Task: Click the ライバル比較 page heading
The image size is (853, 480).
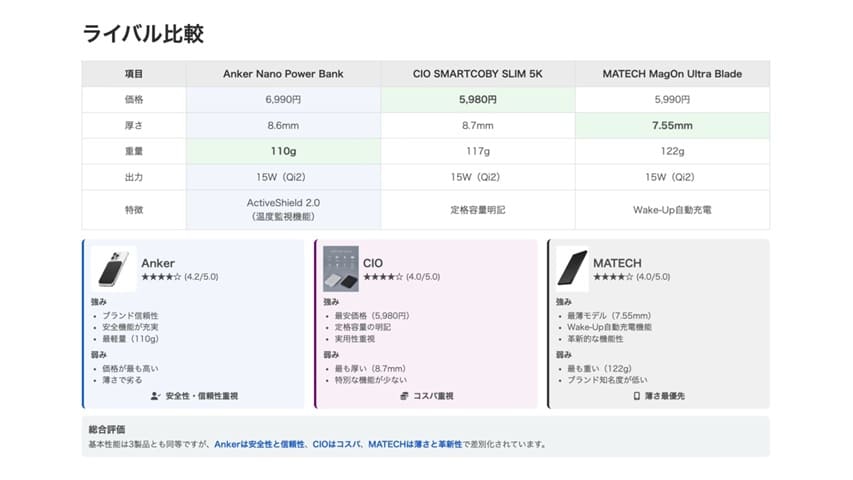Action: coord(143,34)
